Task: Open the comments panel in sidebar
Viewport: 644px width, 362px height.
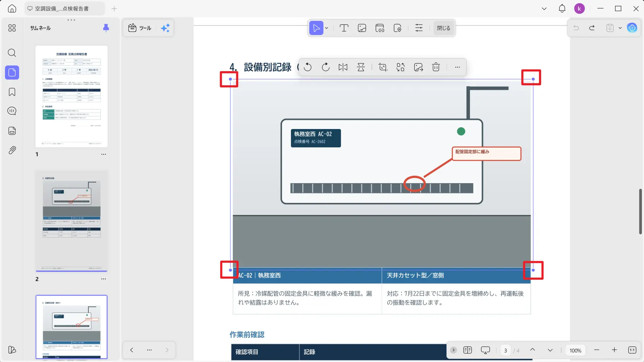Action: click(12, 111)
